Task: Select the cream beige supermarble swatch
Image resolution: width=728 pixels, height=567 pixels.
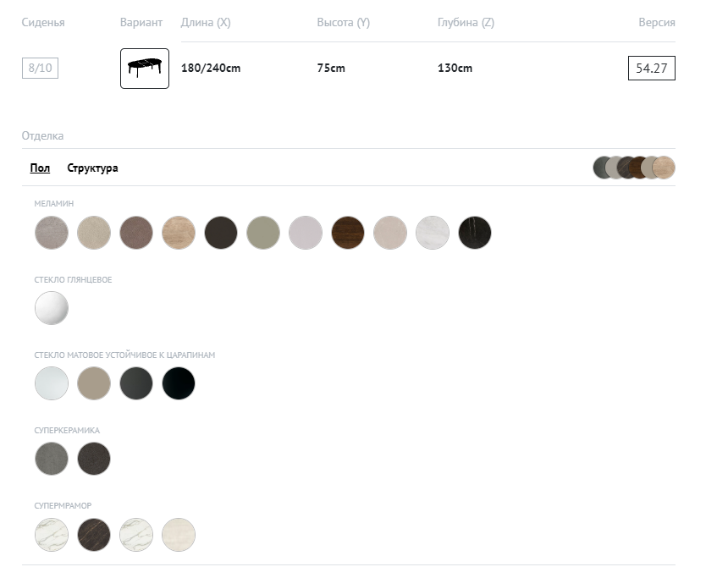Action: 179,534
